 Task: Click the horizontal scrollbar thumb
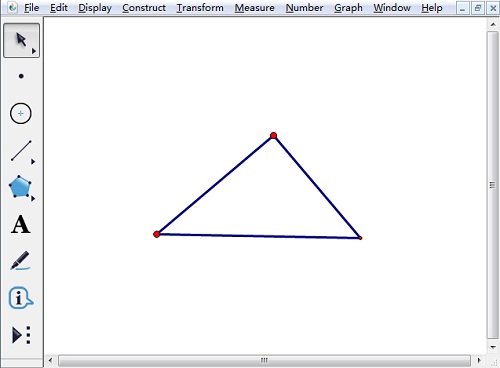[264, 360]
